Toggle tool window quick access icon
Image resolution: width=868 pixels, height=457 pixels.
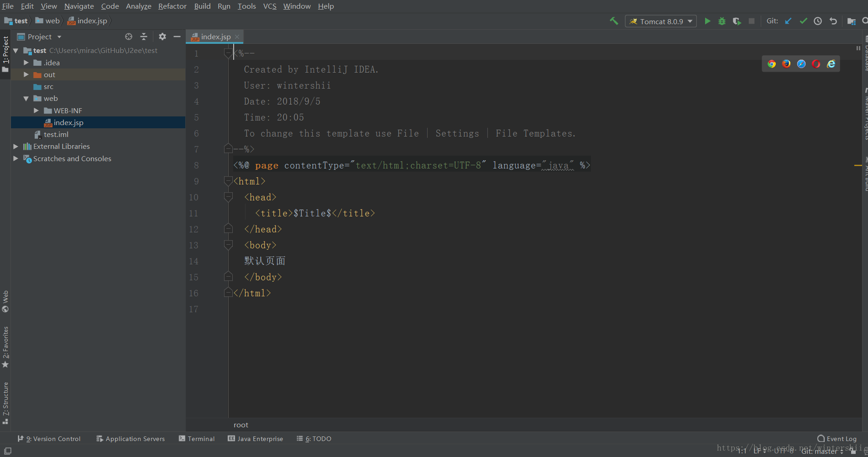(8, 451)
